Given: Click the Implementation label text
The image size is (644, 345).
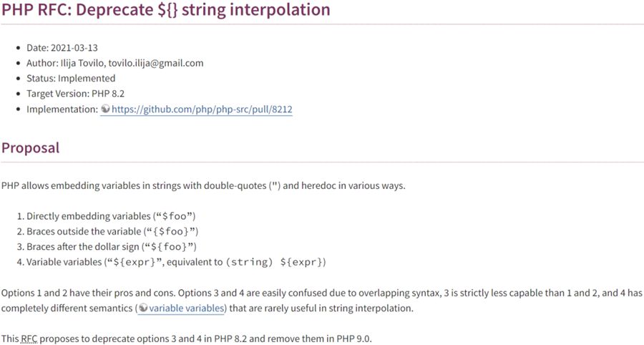Looking at the screenshot, I should pos(62,110).
